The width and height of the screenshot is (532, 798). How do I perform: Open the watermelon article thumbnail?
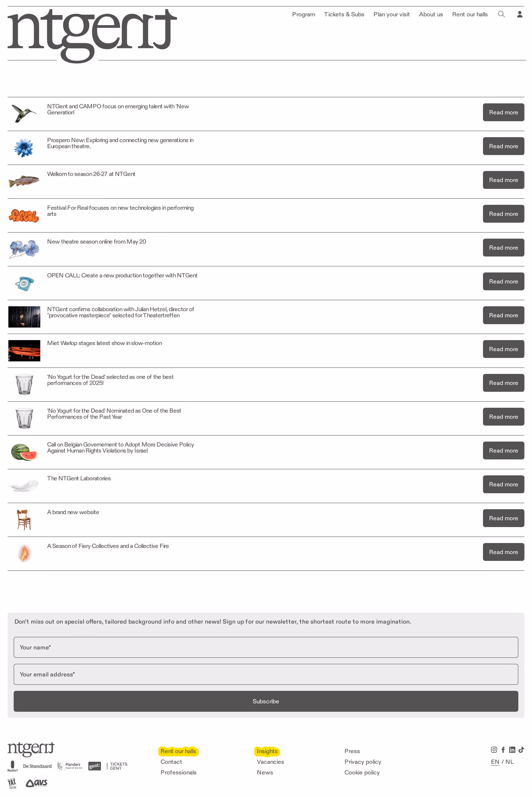[24, 452]
